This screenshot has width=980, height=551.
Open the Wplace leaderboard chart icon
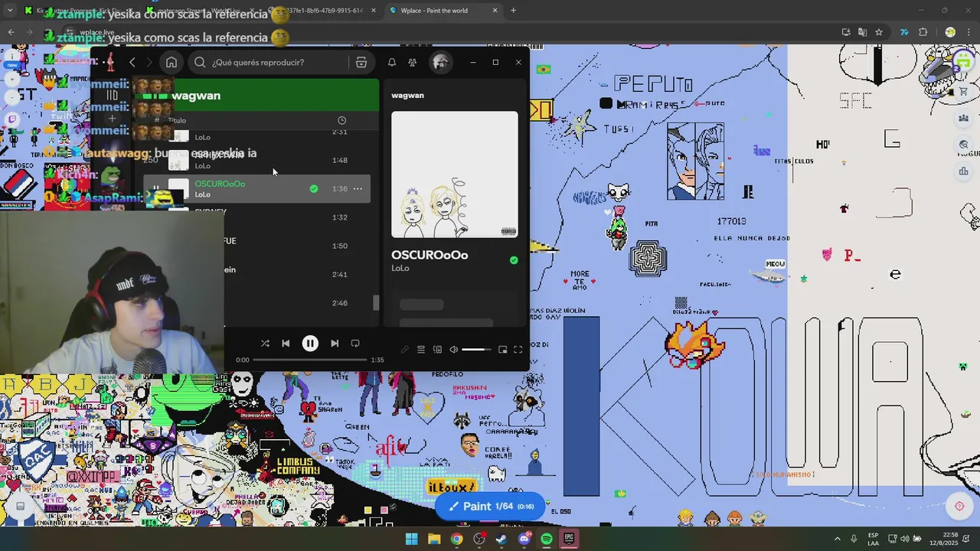coord(964,171)
